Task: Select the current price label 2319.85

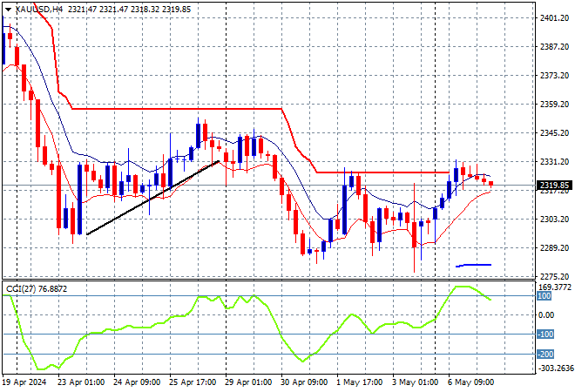Action: 554,186
